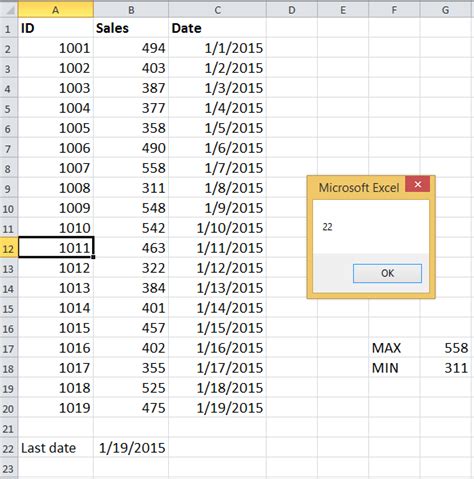
Task: Click OK in the Microsoft Excel dialog
Action: [387, 273]
